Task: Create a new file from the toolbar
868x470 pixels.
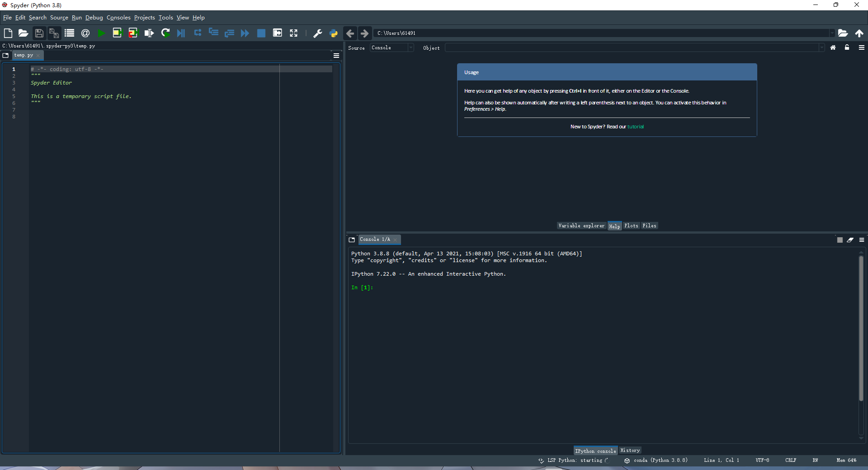Action: [x=8, y=33]
